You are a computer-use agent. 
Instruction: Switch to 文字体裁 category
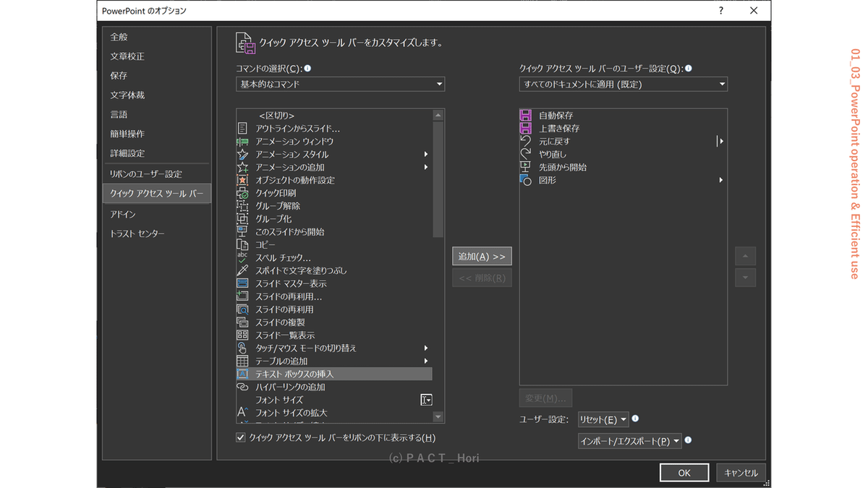[127, 95]
